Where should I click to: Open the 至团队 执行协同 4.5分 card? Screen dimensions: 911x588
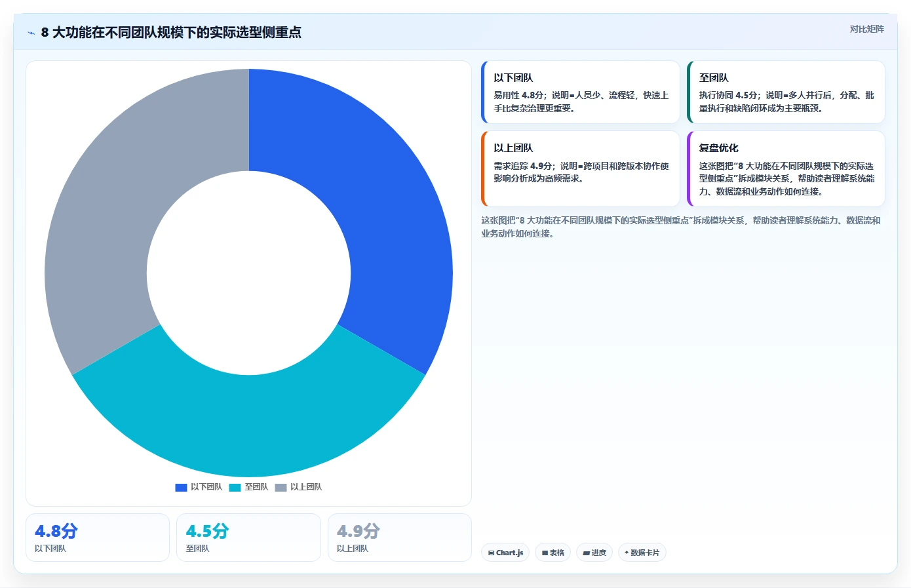pos(786,92)
